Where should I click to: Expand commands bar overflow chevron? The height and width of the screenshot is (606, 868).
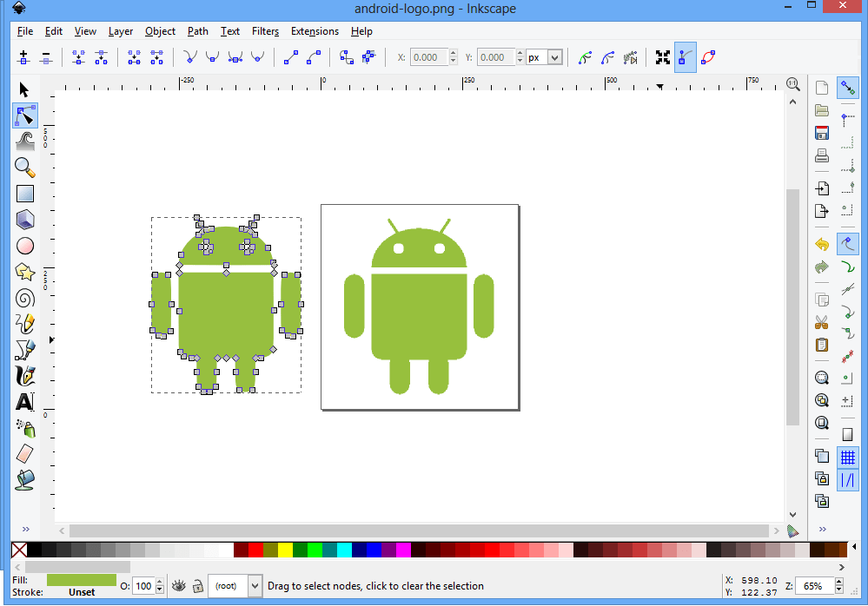point(823,529)
